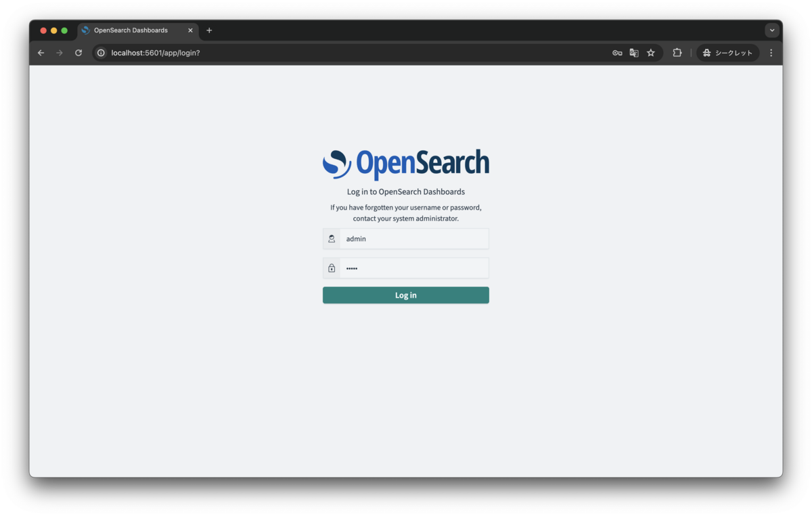The width and height of the screenshot is (812, 516).
Task: Bookmark this page using the star icon
Action: click(x=650, y=52)
